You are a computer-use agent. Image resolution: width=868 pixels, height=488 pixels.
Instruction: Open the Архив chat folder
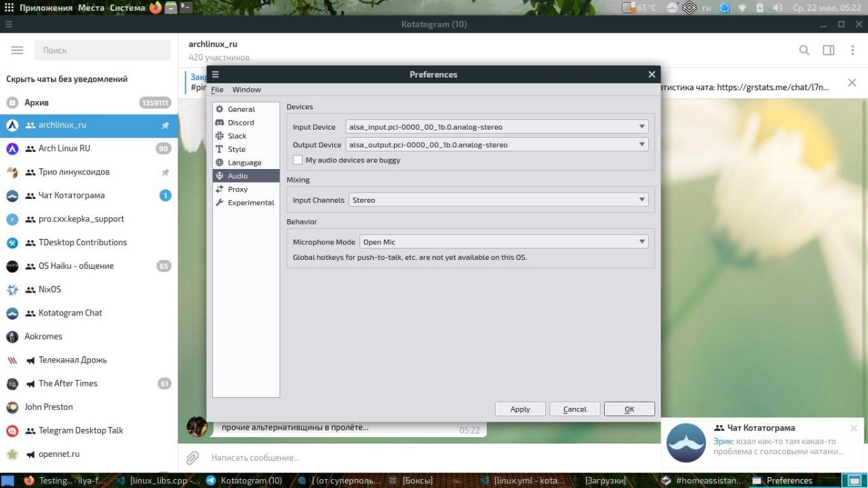89,102
